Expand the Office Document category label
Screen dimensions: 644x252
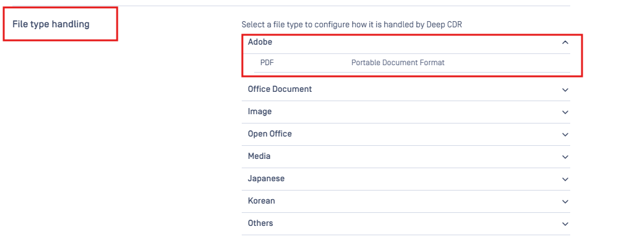click(x=280, y=89)
